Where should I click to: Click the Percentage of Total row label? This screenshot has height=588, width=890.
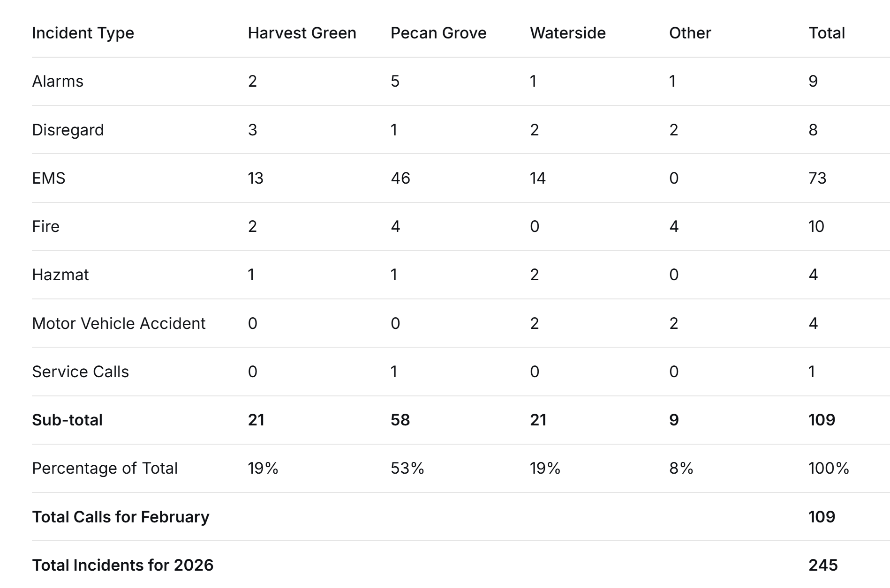coord(105,468)
